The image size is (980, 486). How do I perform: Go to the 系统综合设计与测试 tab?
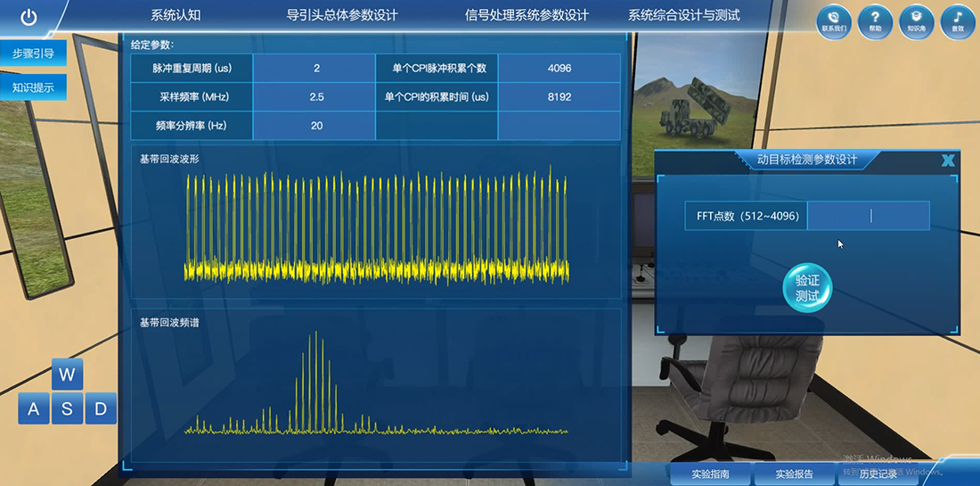(x=683, y=15)
